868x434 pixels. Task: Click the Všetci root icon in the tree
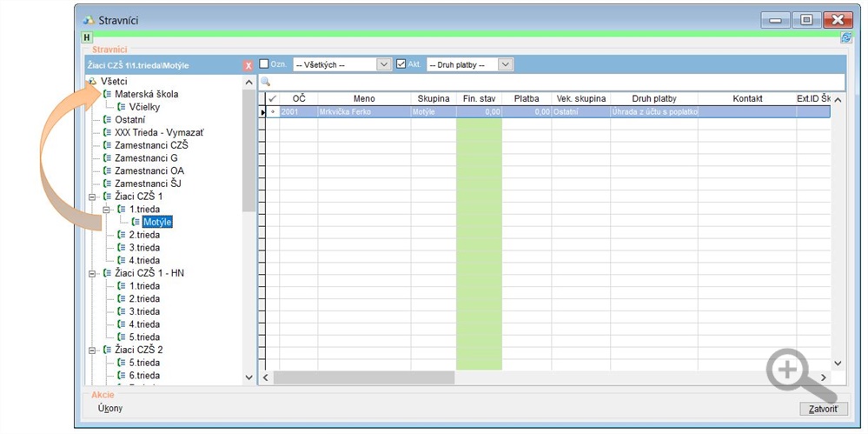coord(92,81)
